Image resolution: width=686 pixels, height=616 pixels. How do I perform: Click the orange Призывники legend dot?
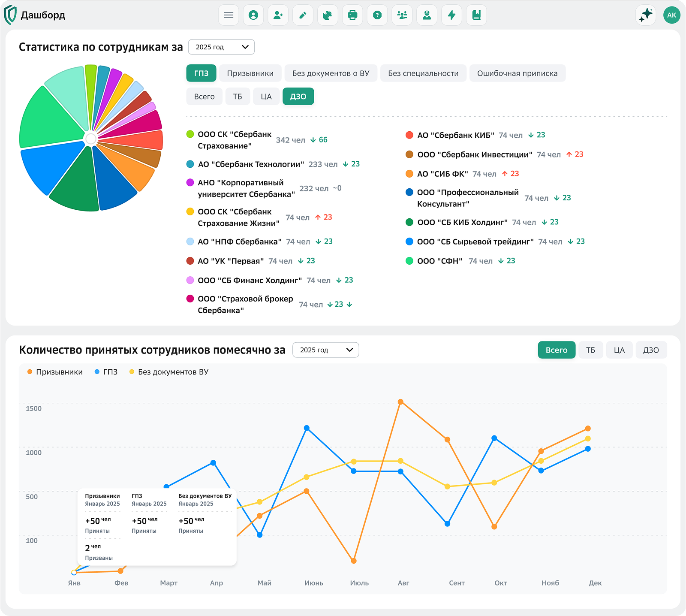[30, 372]
